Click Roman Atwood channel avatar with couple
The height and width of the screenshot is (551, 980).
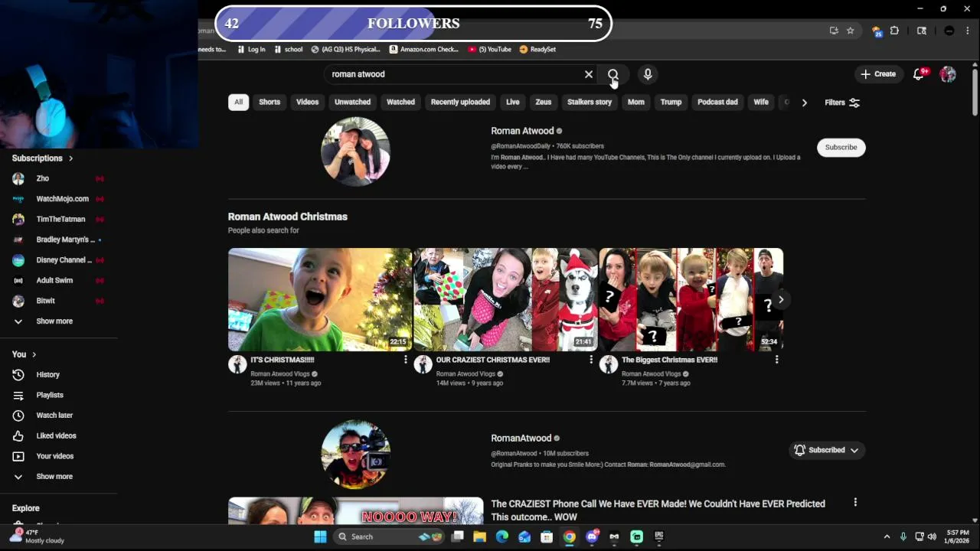pos(355,151)
